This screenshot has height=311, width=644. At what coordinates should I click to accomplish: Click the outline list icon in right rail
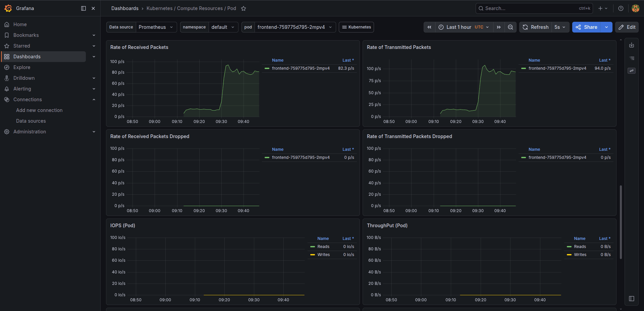click(x=632, y=58)
